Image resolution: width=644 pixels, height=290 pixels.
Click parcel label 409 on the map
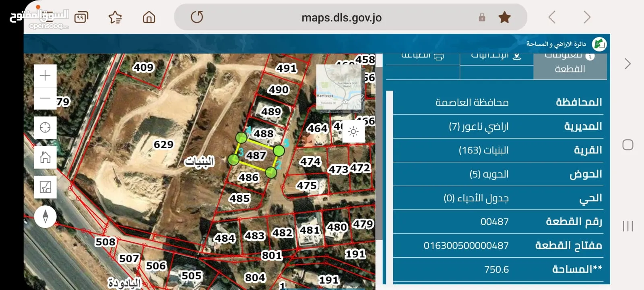tap(144, 67)
